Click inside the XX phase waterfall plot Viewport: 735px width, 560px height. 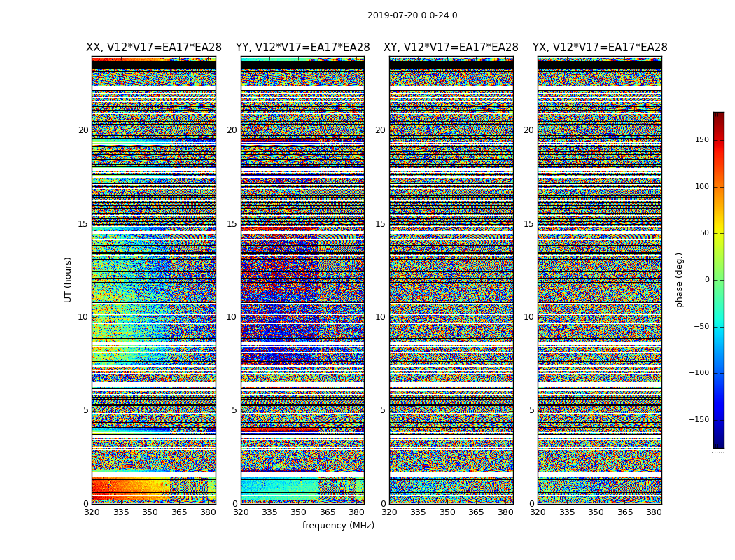point(154,280)
